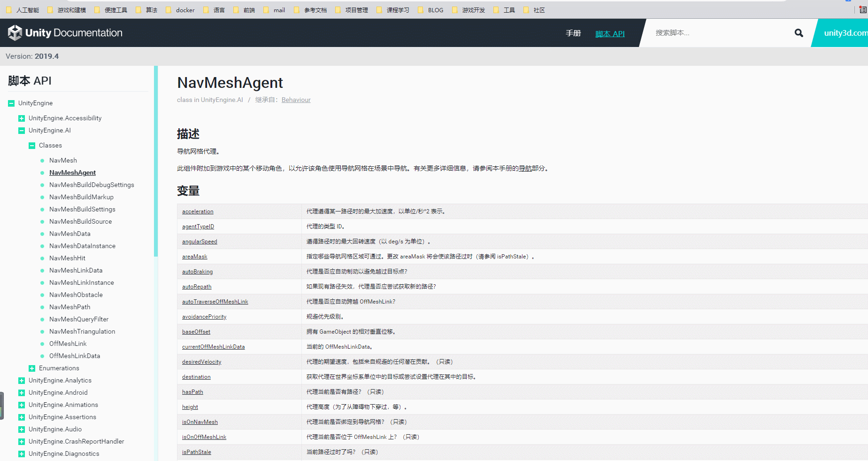Open the avoidancePriority property link
This screenshot has width=868, height=461.
click(x=204, y=317)
